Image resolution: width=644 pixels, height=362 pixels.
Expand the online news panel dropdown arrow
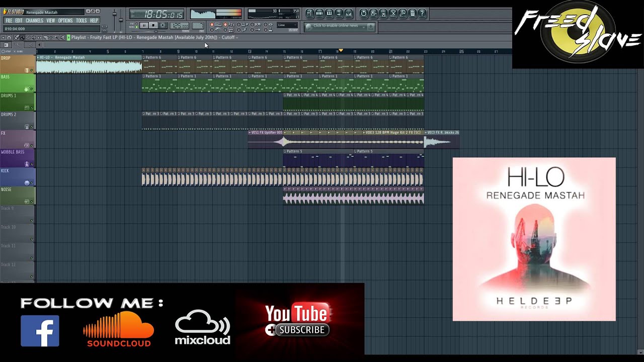[364, 27]
